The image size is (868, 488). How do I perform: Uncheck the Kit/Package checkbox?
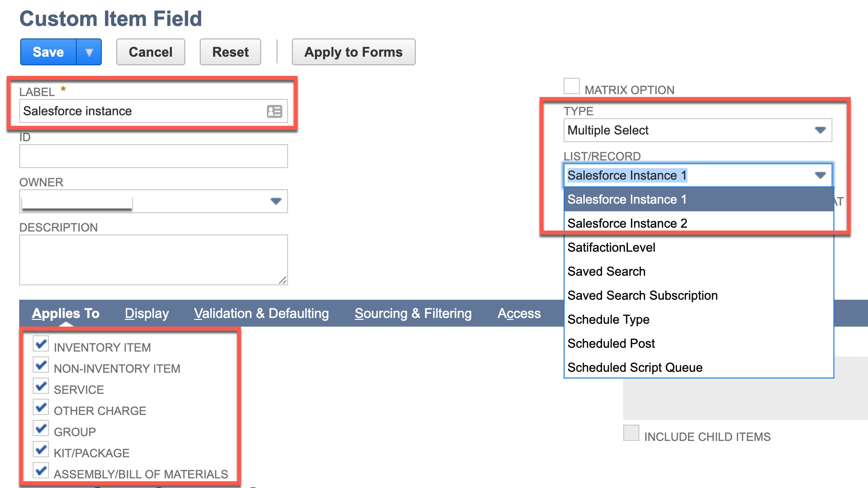tap(41, 450)
